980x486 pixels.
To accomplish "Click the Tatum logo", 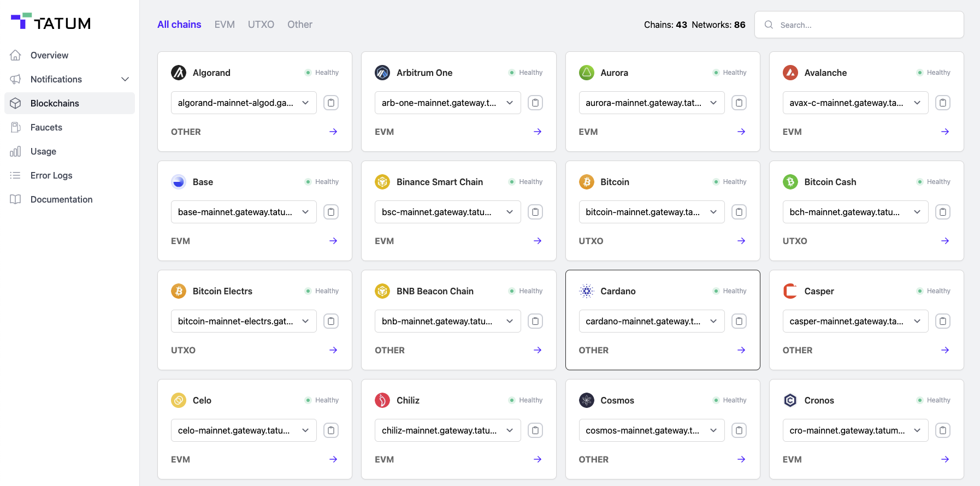I will (51, 22).
